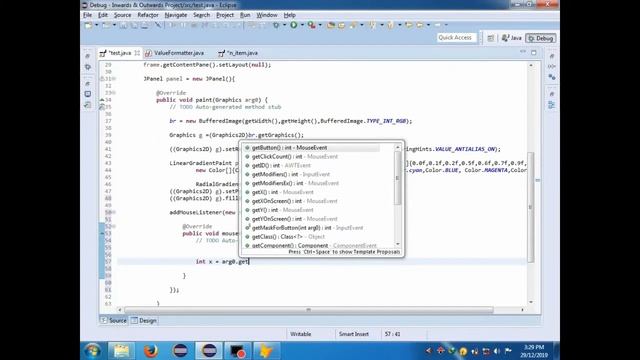Screen dimensions: 640x360
Task: Open the Run button dropdown arrow
Action: (x=302, y=25)
